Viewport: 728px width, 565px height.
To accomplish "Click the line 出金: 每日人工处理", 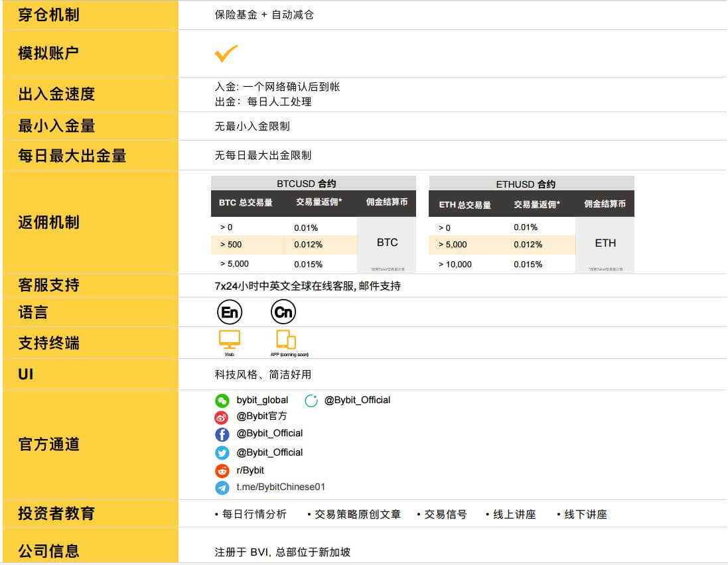I will (263, 101).
